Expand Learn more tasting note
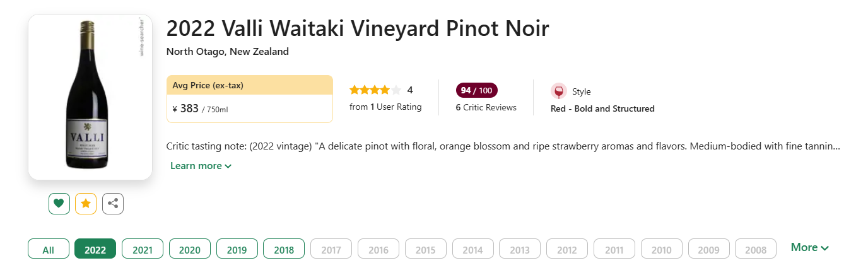 pos(201,166)
